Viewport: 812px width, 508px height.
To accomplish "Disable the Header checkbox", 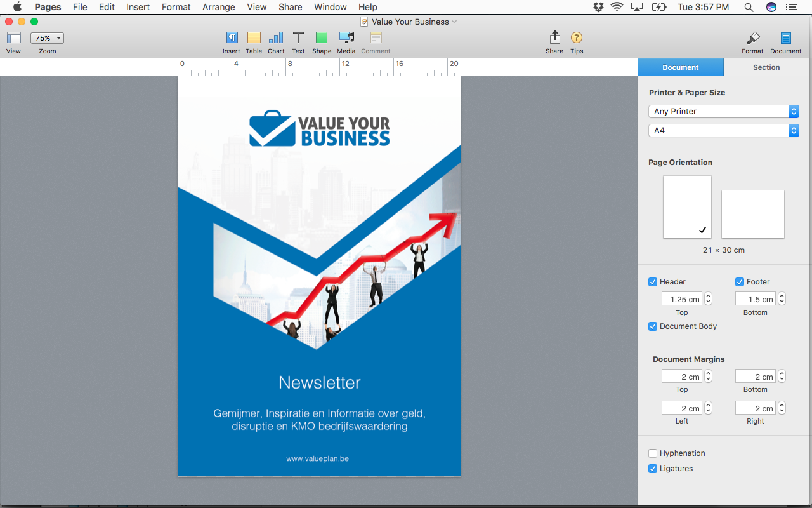I will click(x=653, y=282).
